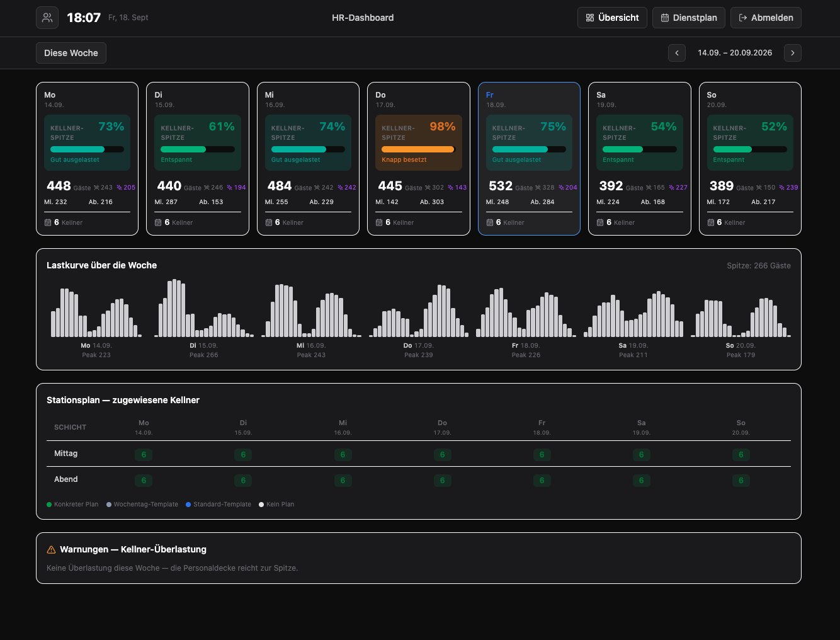Click the warning triangle icon by Warnungen
The height and width of the screenshot is (640, 840).
[52, 550]
